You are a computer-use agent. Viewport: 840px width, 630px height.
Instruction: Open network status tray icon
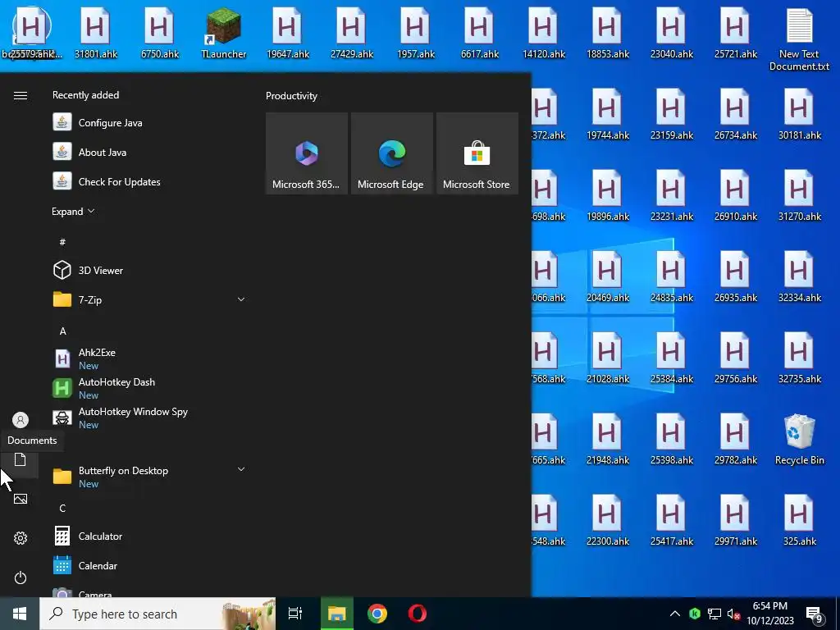(714, 614)
